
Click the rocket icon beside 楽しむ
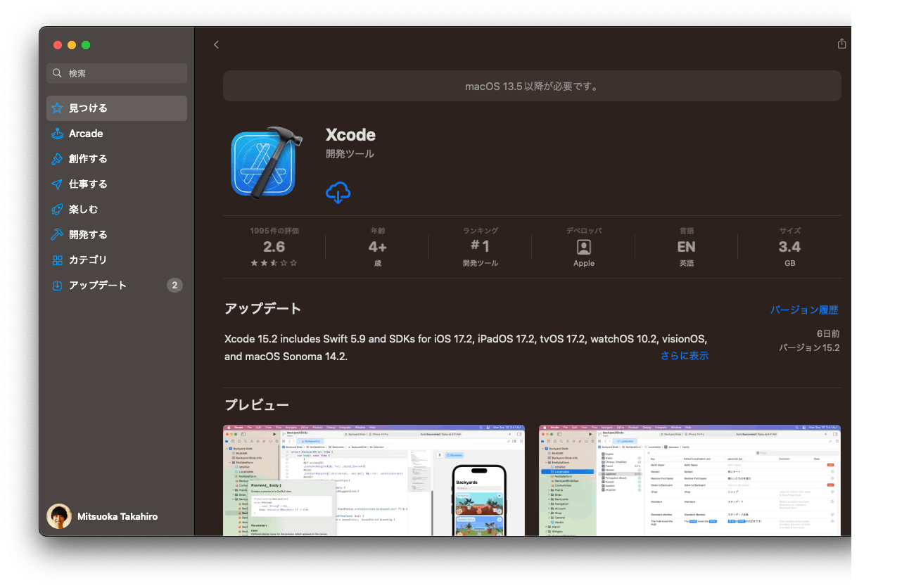58,210
